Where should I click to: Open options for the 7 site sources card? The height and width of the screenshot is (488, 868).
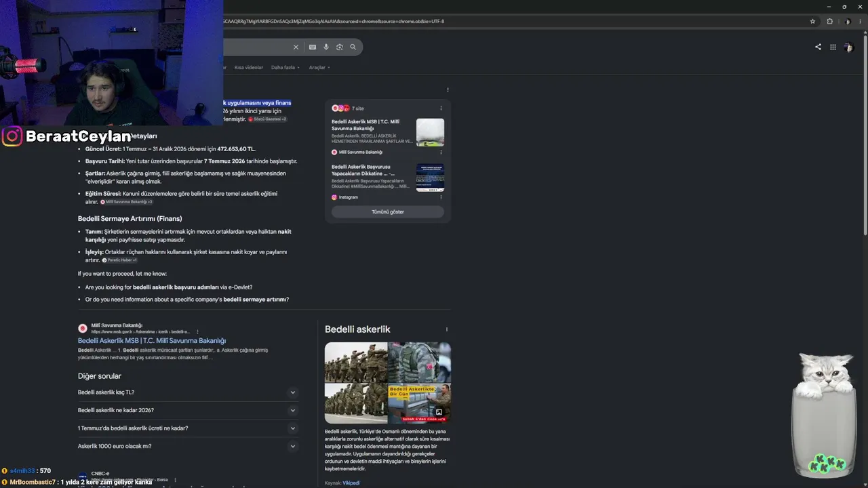(x=441, y=108)
